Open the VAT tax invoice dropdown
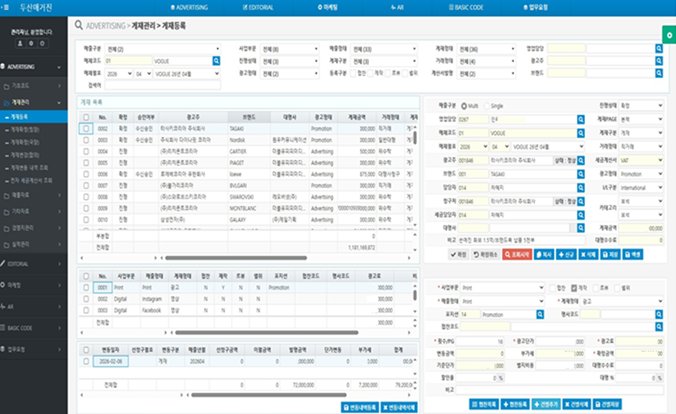The height and width of the screenshot is (414, 676). pos(641,160)
